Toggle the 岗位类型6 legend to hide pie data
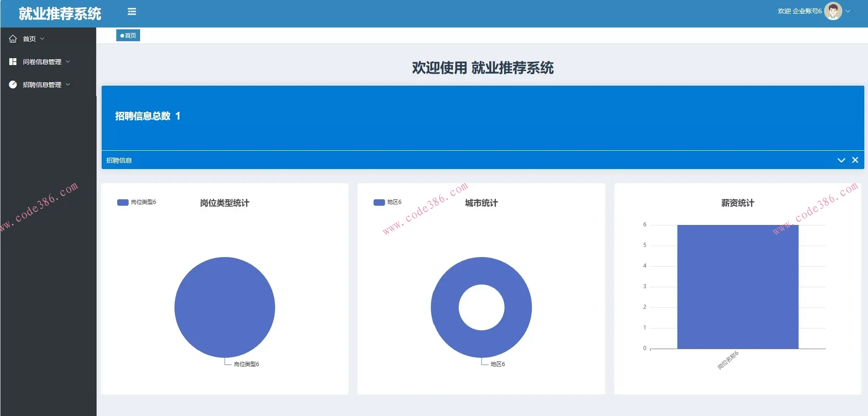868x416 pixels. [x=142, y=202]
